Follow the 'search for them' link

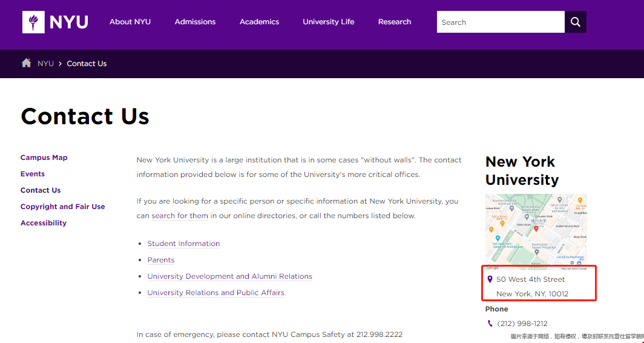[x=180, y=216]
